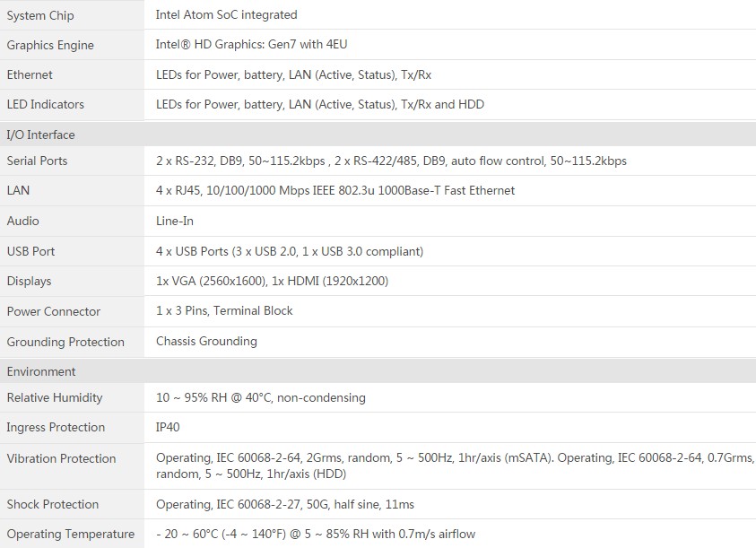Click the Intel Atom SoC integrated text

(226, 15)
